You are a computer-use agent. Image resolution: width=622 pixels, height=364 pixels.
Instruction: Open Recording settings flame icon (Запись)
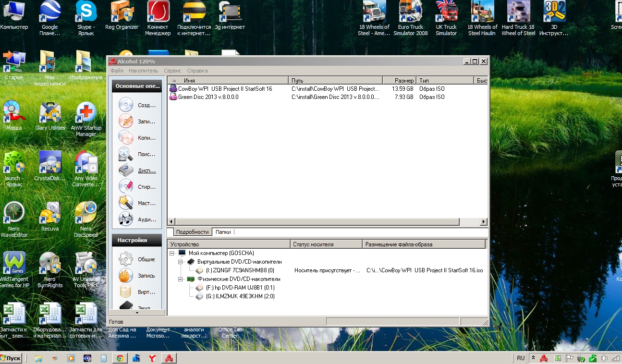pos(126,276)
